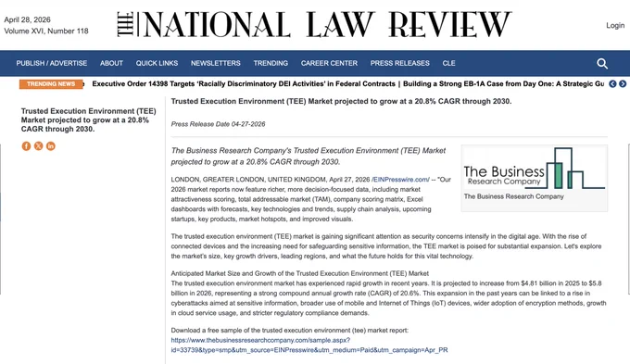Click the Download a free sample line
Image resolution: width=630 pixels, height=364 pixels.
click(x=289, y=331)
